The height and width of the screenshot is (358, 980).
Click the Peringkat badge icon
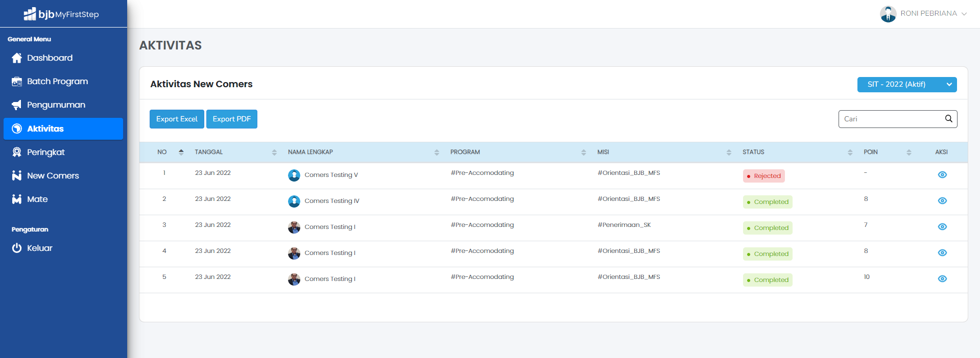tap(17, 152)
